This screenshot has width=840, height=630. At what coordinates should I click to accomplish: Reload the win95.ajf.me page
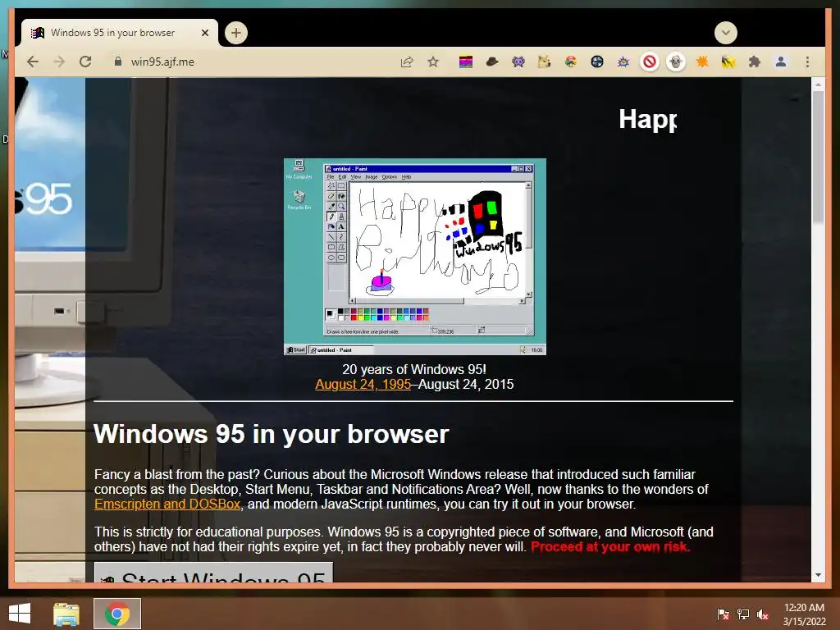[x=85, y=62]
